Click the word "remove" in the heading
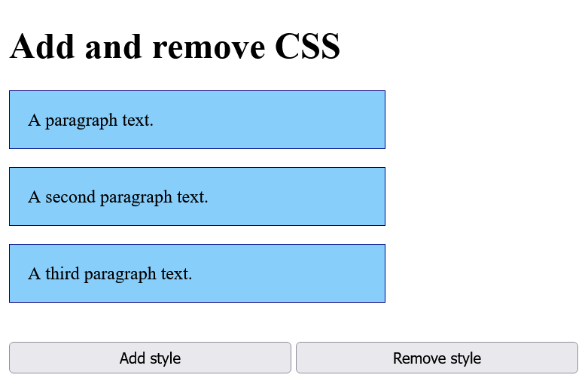The width and height of the screenshot is (588, 390). 209,47
